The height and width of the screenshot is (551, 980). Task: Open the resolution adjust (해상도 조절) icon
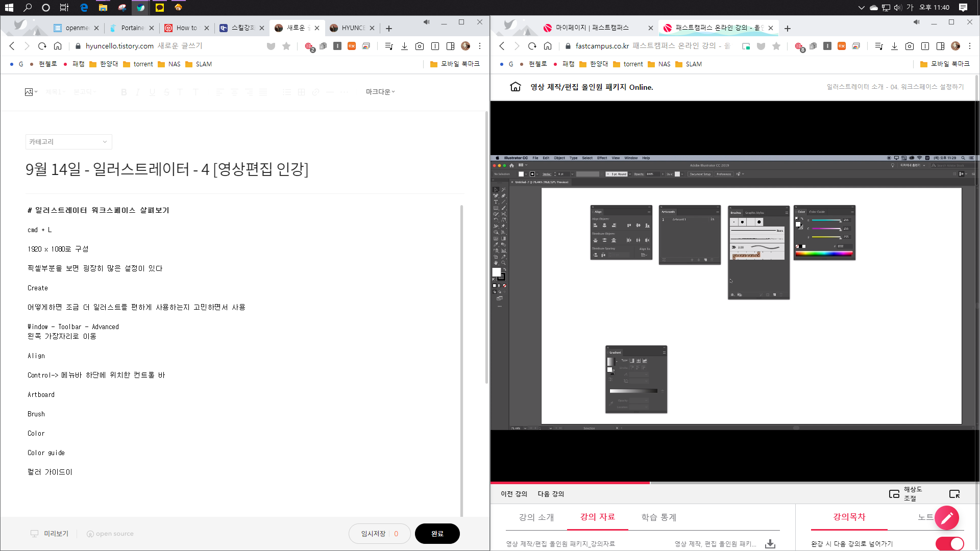click(x=894, y=494)
